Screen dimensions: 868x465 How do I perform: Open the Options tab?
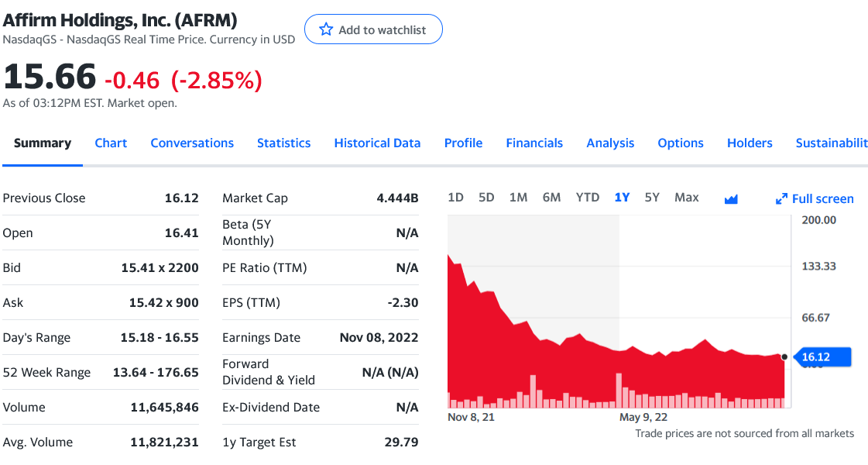681,143
